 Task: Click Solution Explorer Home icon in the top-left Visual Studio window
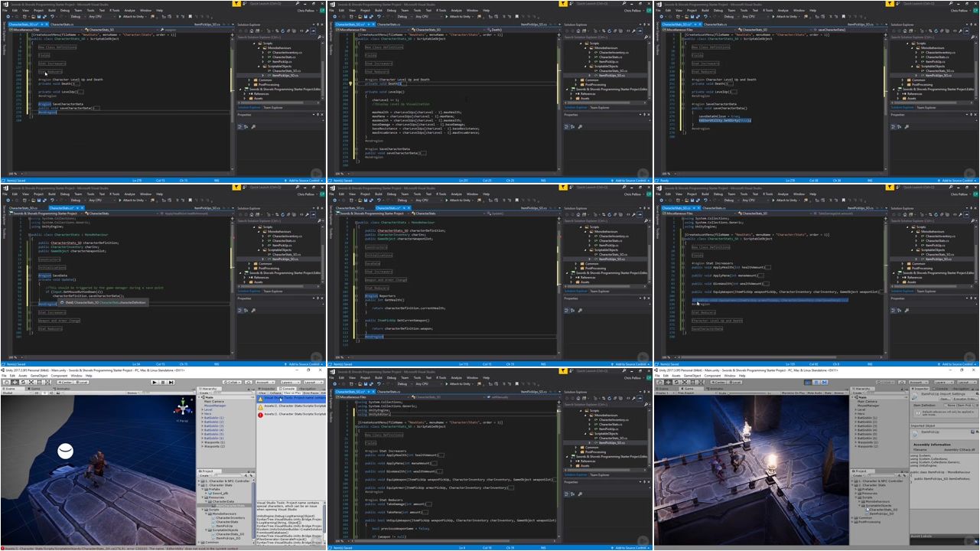click(x=252, y=31)
